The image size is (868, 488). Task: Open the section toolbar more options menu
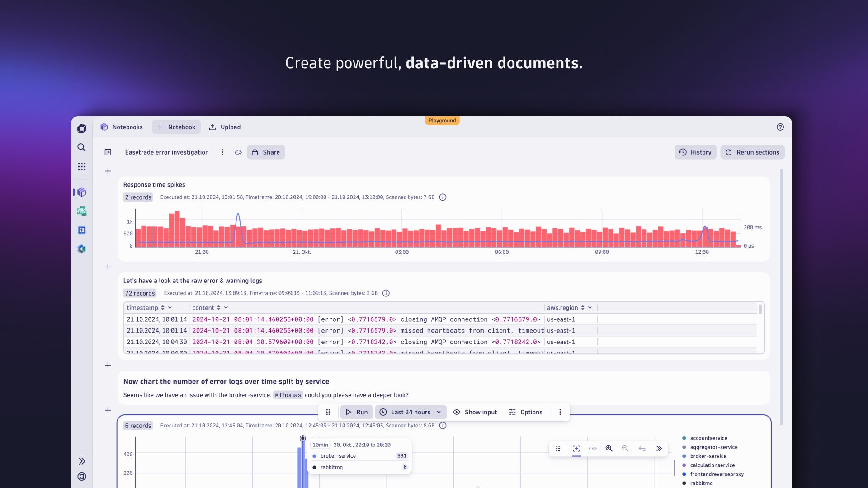click(x=560, y=412)
